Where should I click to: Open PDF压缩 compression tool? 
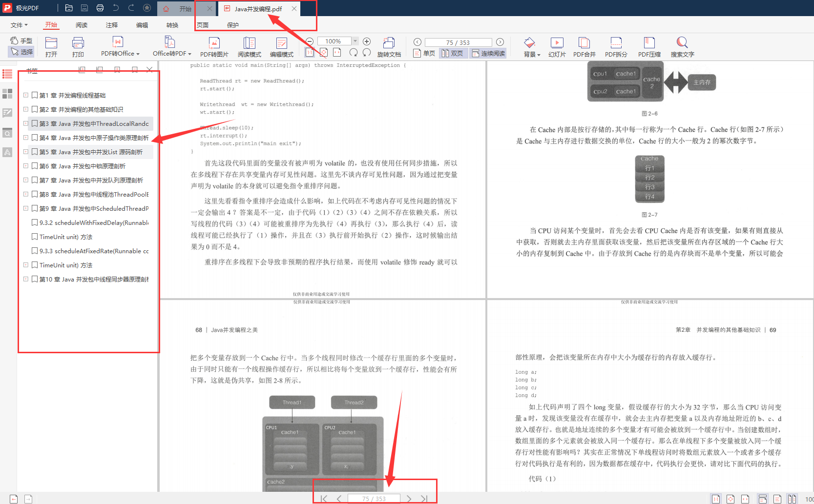(x=649, y=46)
